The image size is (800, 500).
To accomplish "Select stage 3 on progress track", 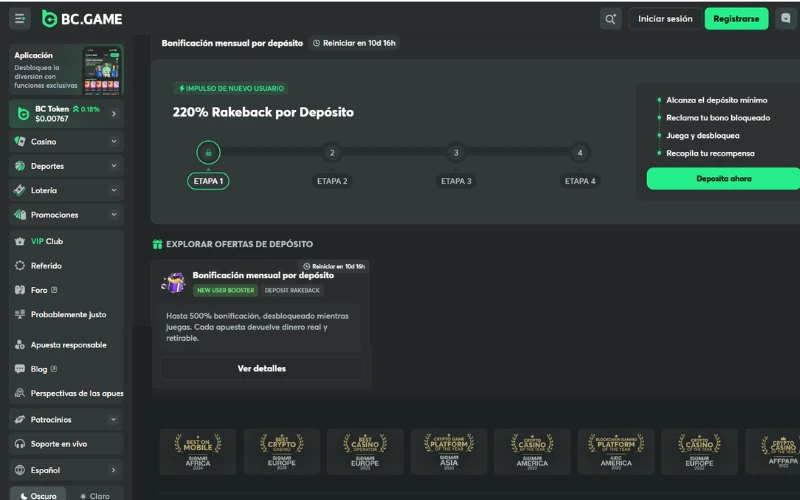I will pos(456,153).
